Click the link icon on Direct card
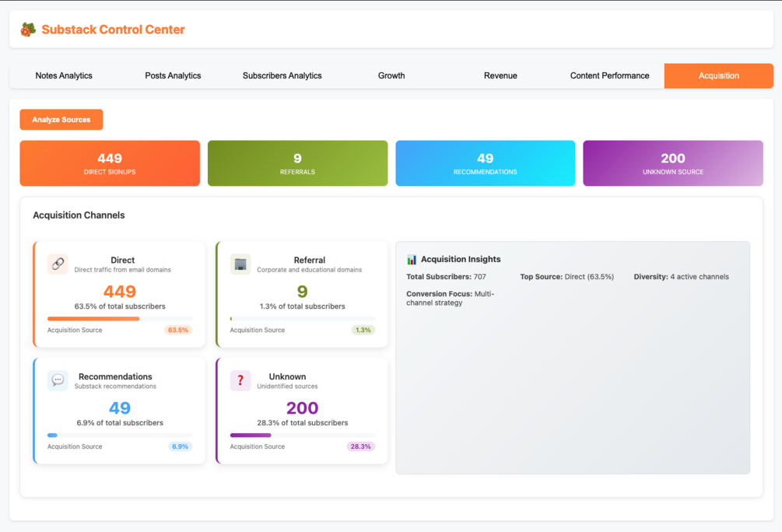 pos(58,264)
